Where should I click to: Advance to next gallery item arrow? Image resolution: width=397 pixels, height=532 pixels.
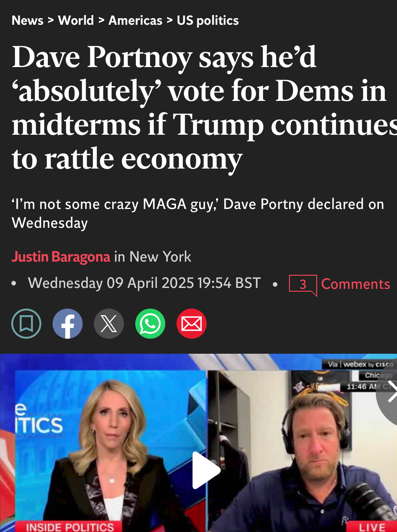click(388, 391)
